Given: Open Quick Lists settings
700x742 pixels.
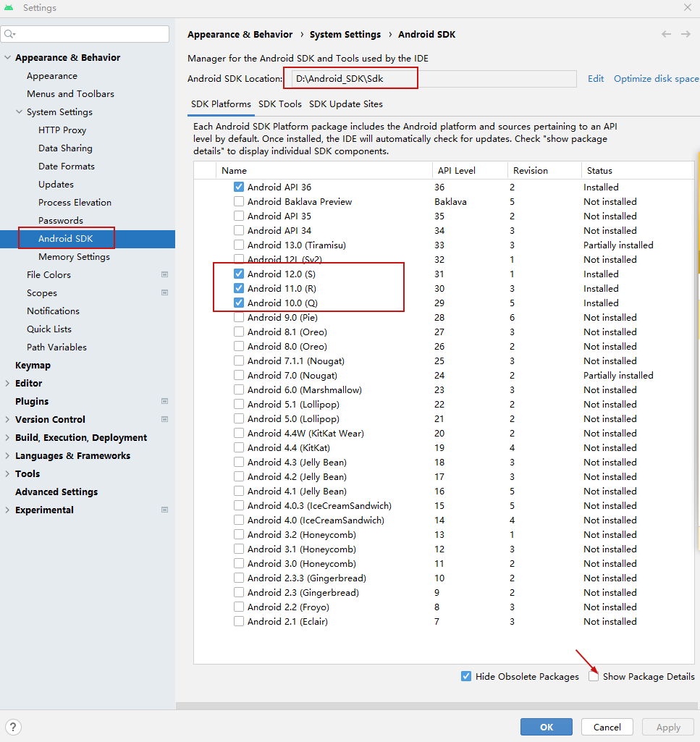Looking at the screenshot, I should coord(49,329).
